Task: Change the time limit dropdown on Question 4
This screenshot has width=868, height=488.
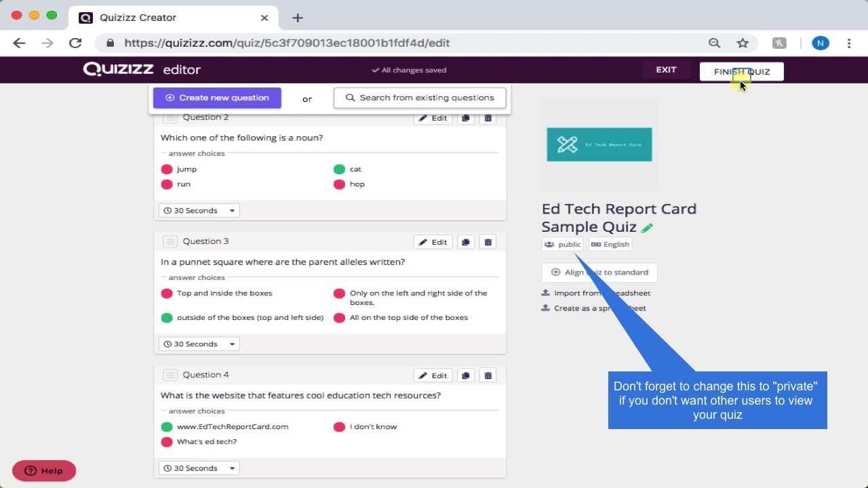Action: pos(198,468)
